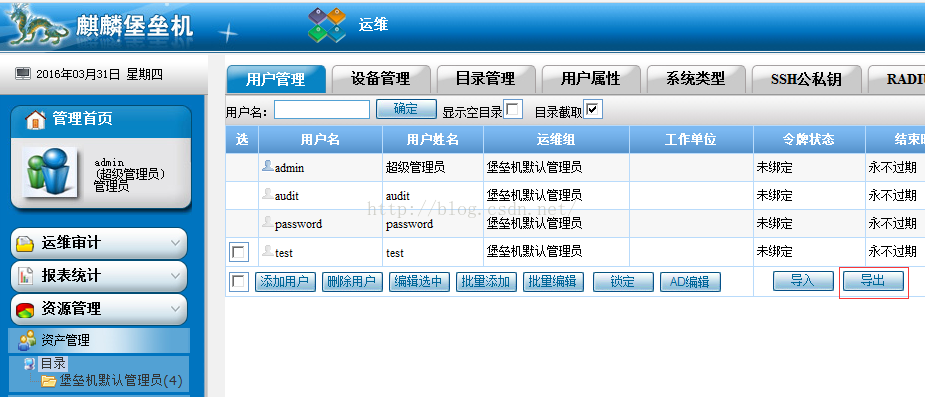Click the 运维 header label
The image size is (925, 397).
[373, 25]
